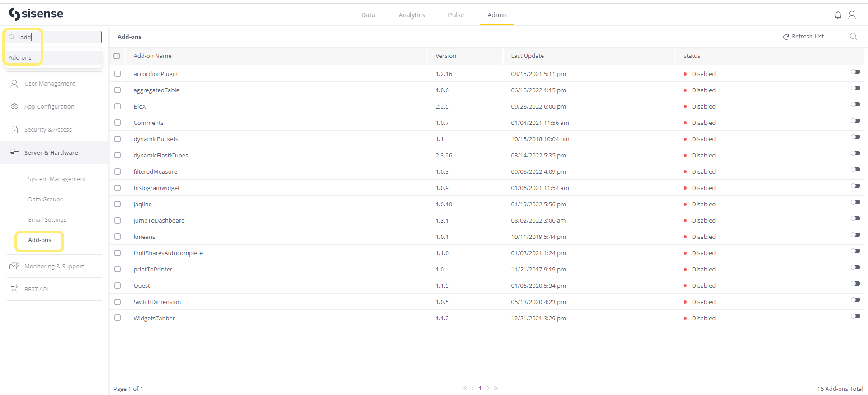This screenshot has width=868, height=395.
Task: Click the Refresh List button
Action: point(803,37)
